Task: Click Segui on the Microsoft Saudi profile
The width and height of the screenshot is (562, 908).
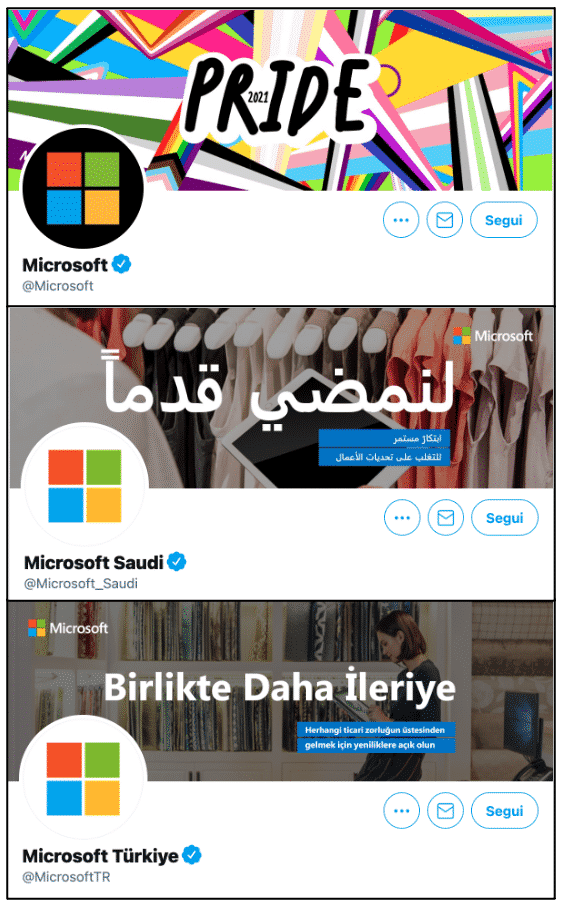Action: coord(505,518)
